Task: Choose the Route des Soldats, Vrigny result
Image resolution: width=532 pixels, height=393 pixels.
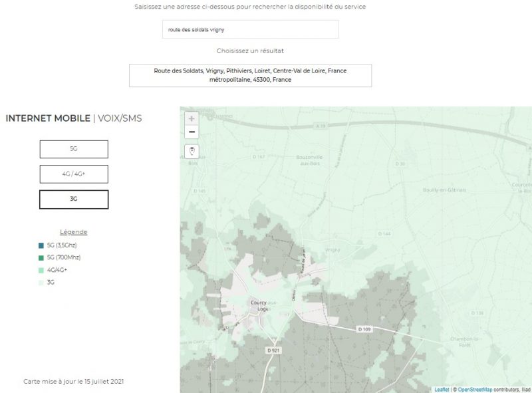Action: click(x=250, y=75)
